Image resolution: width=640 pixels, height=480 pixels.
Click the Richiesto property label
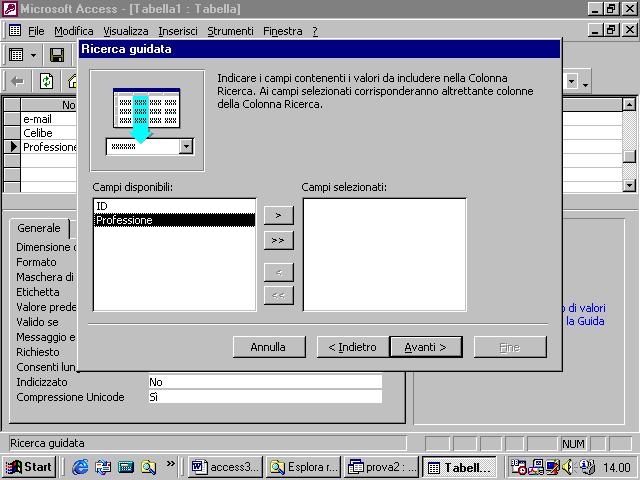click(38, 352)
